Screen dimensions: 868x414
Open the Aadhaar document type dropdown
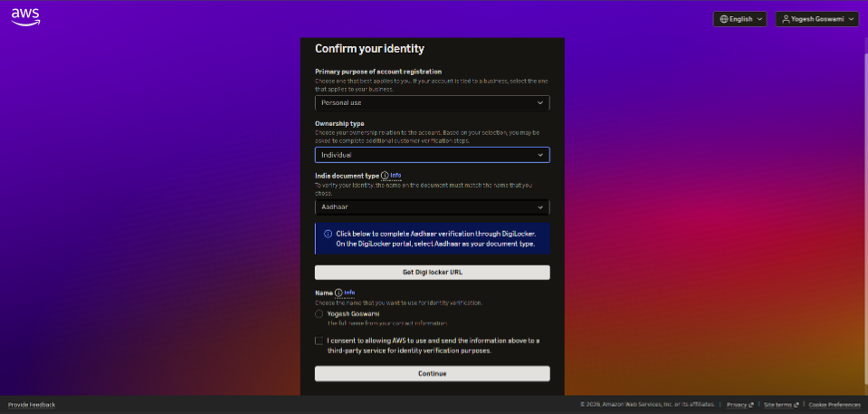pos(433,207)
